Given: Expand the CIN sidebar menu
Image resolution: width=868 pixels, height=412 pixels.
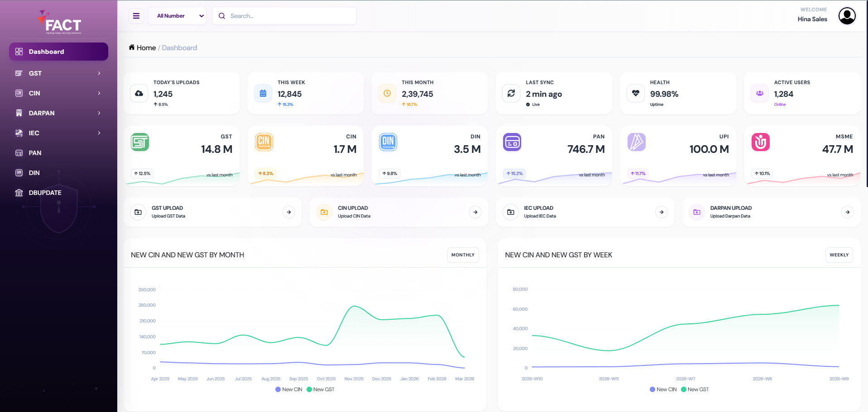Looking at the screenshot, I should click(59, 93).
